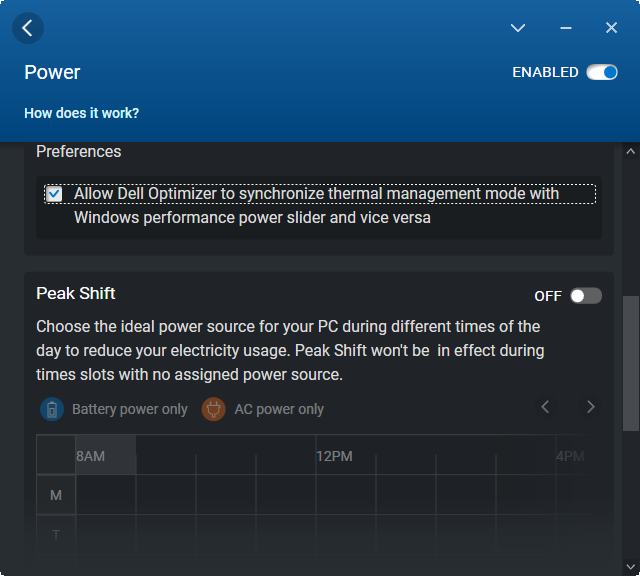640x576 pixels.
Task: Click the 12PM column header
Action: [334, 456]
